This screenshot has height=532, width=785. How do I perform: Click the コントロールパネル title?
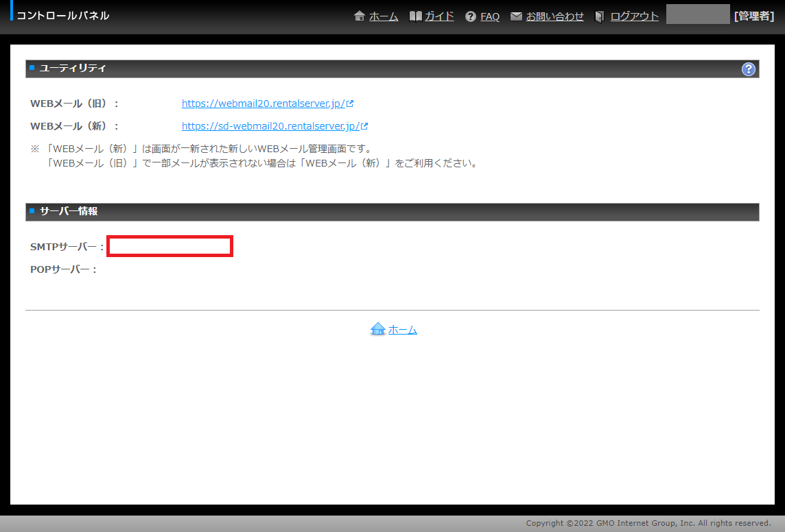click(62, 16)
